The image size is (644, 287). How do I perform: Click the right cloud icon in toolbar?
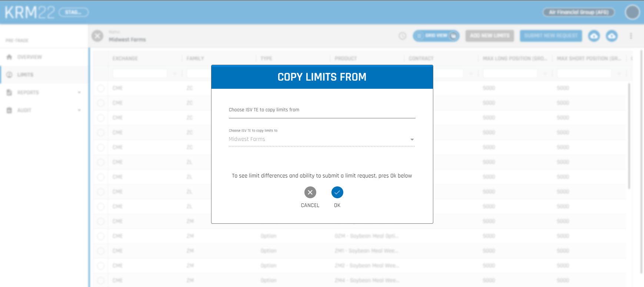(x=611, y=36)
